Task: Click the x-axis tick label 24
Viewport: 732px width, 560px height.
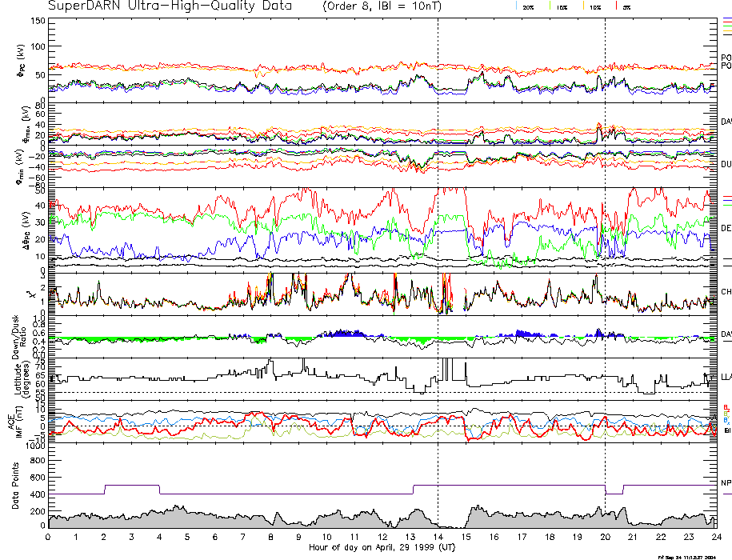Action: [716, 537]
